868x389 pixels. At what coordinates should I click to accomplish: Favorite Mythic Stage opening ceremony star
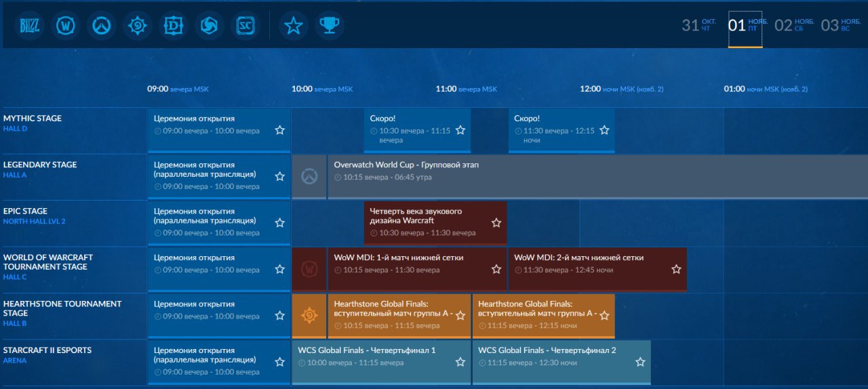279,130
